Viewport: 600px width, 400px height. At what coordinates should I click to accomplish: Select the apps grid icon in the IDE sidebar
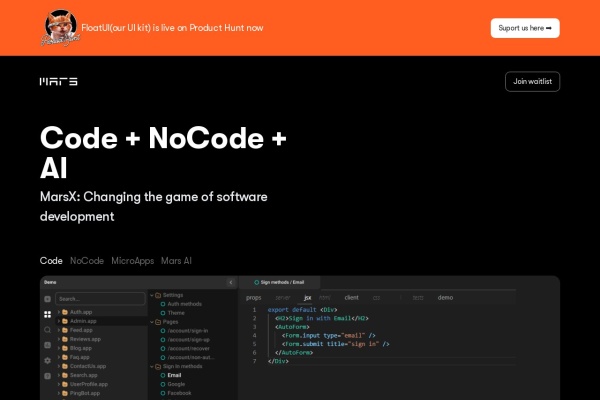pyautogui.click(x=47, y=314)
